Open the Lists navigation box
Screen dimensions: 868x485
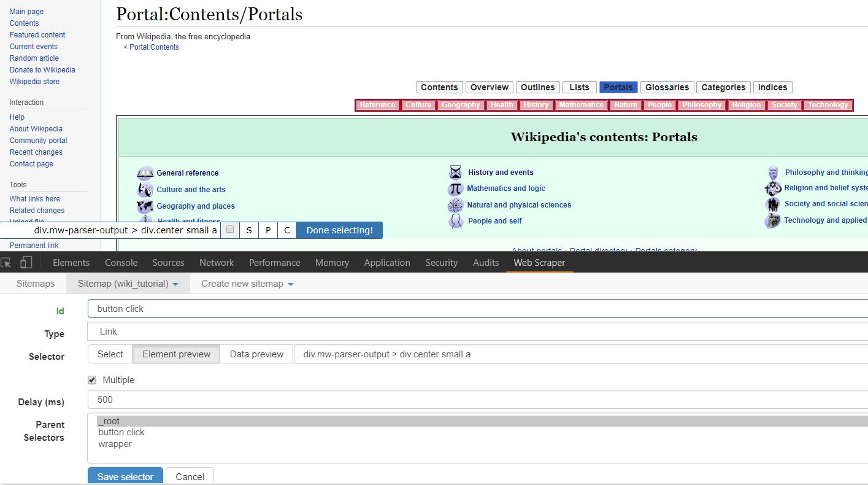[x=579, y=87]
